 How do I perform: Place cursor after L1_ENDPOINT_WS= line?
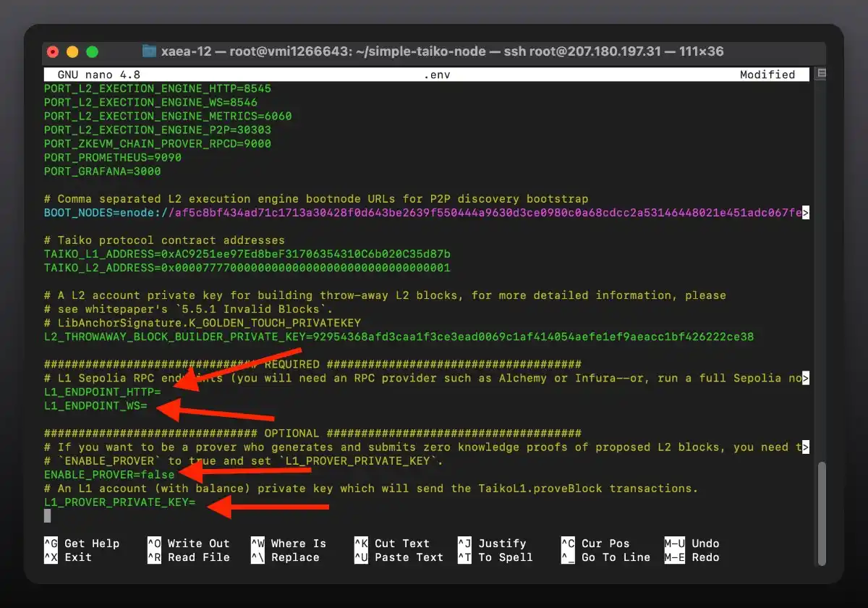[x=150, y=406]
